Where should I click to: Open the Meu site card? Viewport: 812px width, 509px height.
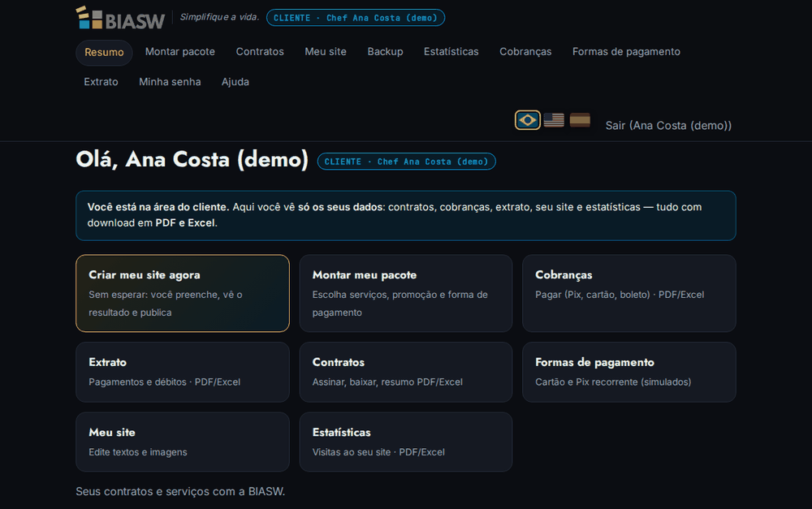click(x=182, y=442)
